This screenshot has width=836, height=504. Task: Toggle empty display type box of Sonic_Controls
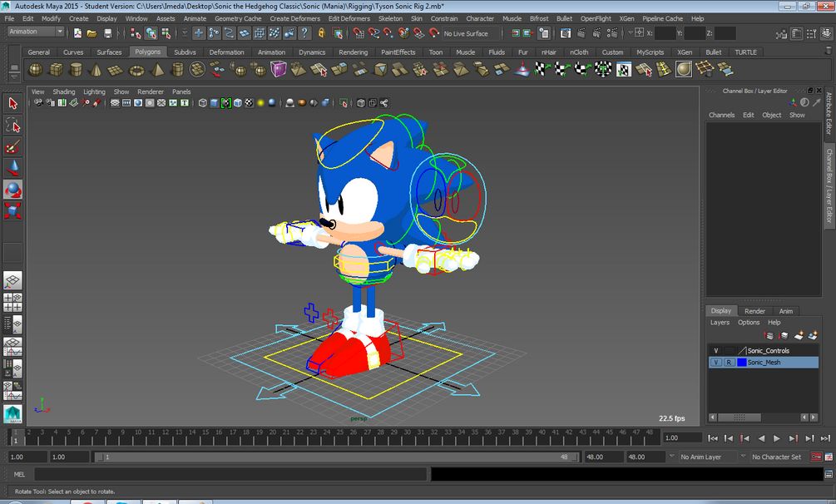tap(729, 350)
